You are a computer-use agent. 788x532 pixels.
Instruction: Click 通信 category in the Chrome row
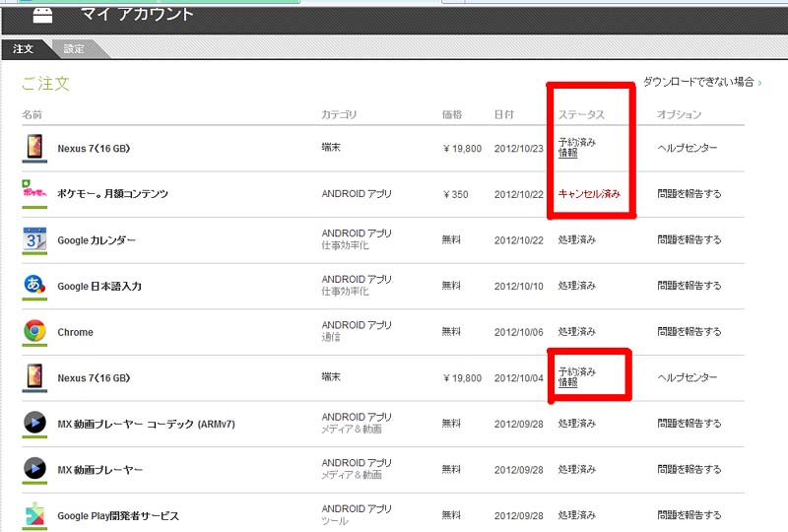[x=331, y=337]
